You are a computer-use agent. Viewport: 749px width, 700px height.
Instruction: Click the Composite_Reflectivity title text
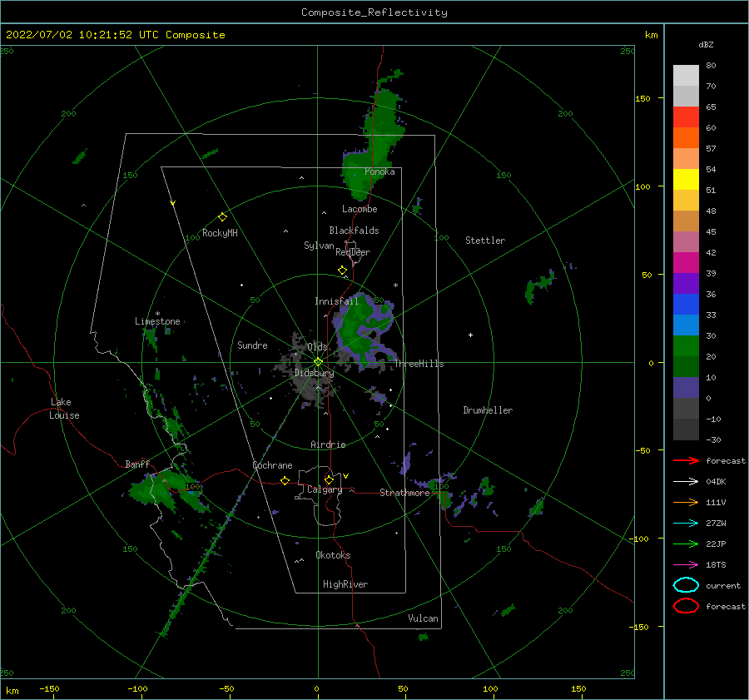coord(374,12)
